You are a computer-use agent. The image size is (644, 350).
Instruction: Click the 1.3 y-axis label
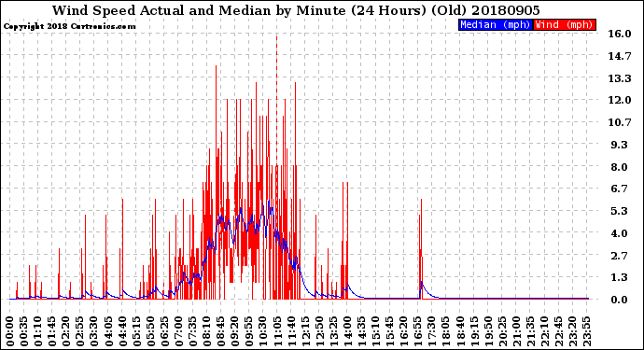tap(620, 277)
